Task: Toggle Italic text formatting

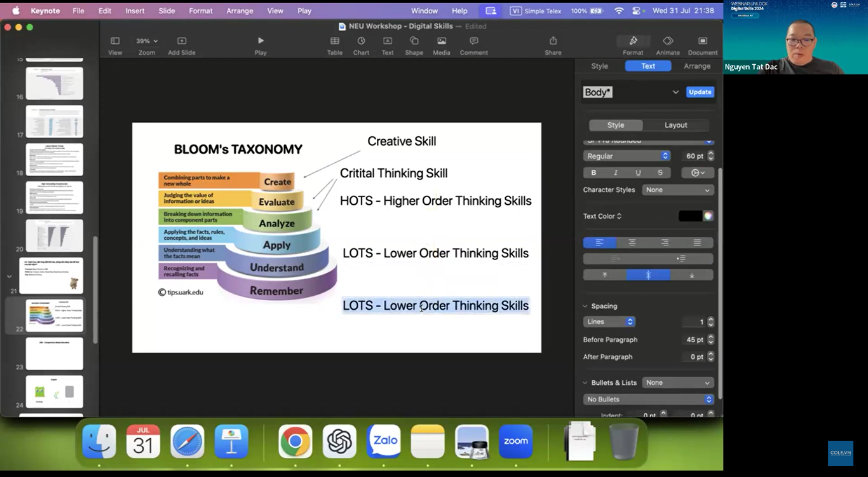Action: 616,172
